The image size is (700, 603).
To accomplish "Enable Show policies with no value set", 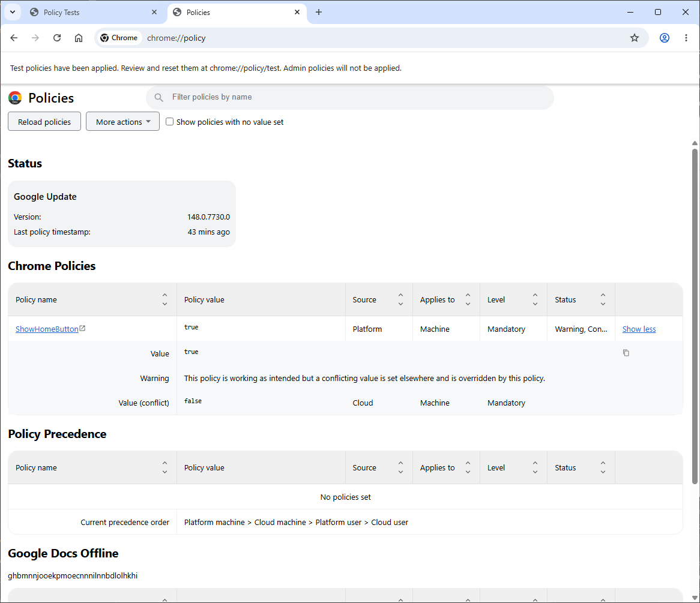I will [170, 121].
